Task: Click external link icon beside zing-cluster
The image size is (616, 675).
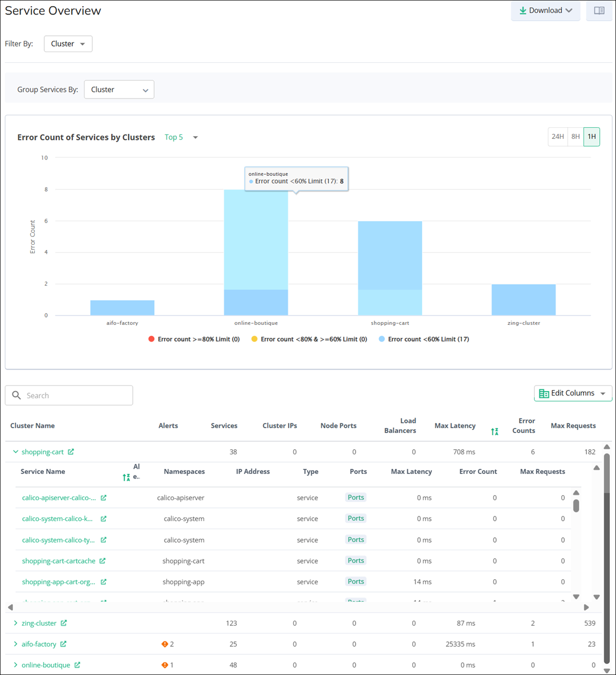Action: coord(64,623)
